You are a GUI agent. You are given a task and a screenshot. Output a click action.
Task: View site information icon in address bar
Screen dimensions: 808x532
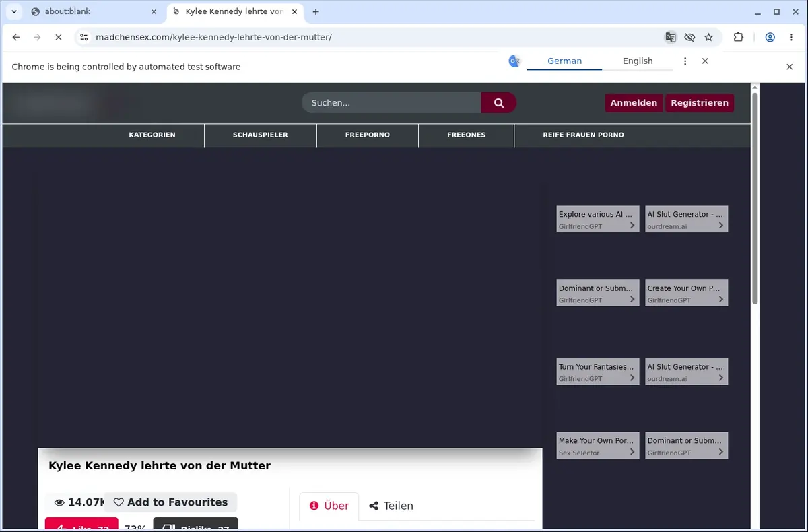[83, 37]
